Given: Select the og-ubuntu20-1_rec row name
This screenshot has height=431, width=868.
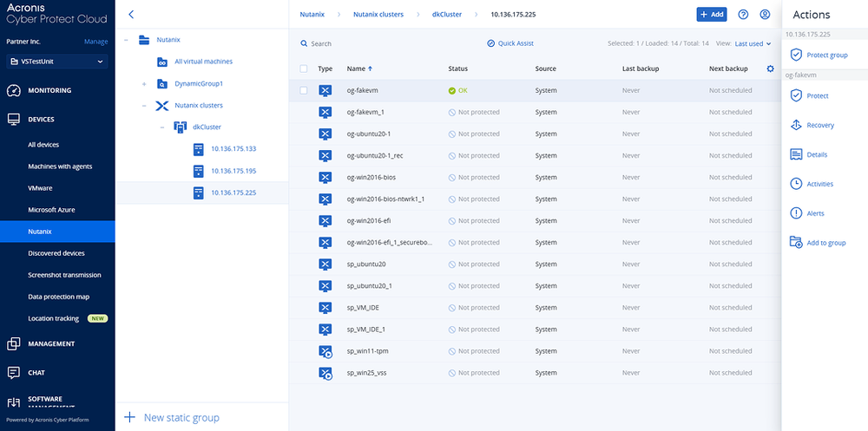Looking at the screenshot, I should click(374, 155).
